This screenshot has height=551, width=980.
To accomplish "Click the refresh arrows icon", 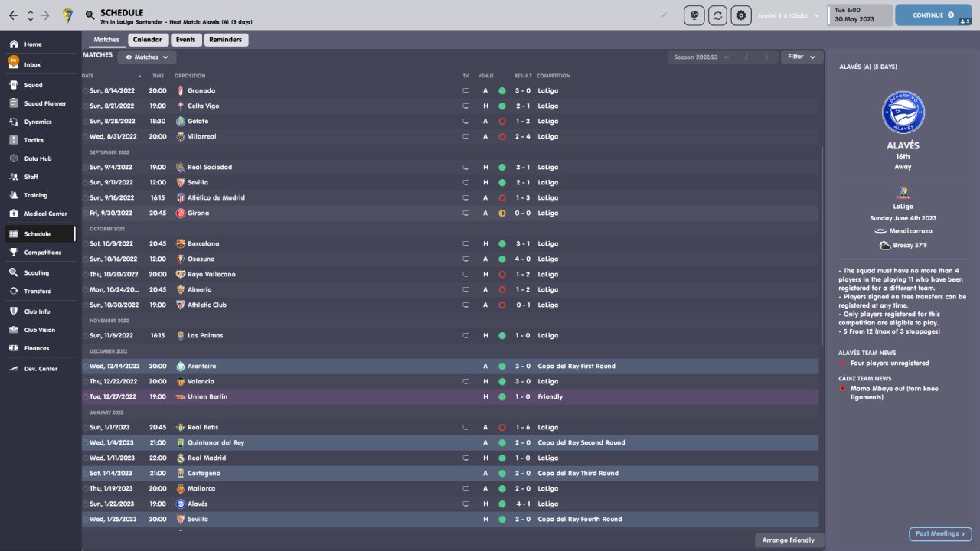I will pyautogui.click(x=717, y=15).
